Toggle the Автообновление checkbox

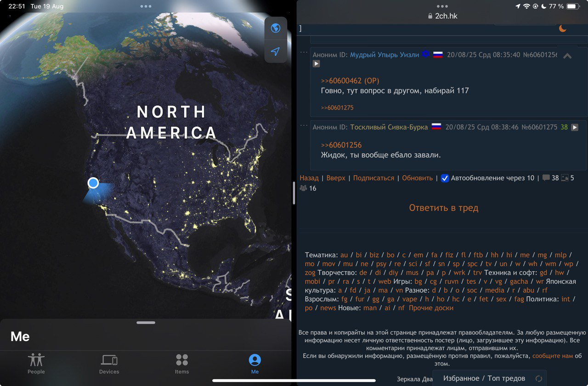445,178
